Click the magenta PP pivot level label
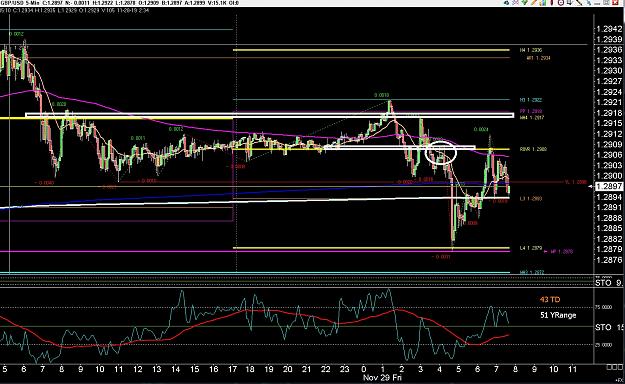625x384 pixels. [531, 111]
